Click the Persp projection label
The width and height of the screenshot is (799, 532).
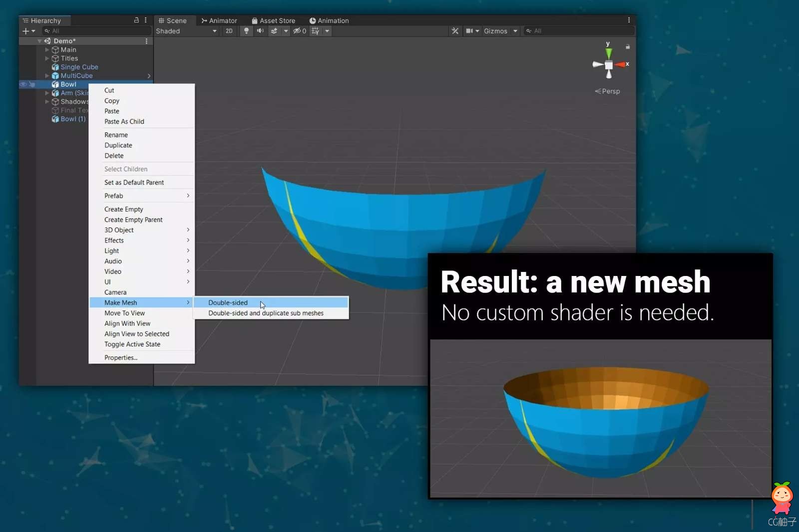click(x=608, y=91)
